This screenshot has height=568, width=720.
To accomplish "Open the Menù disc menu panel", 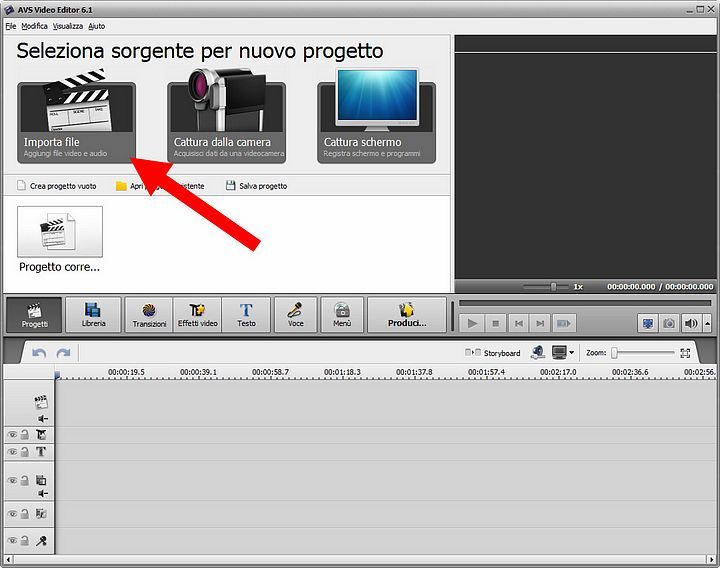I will pyautogui.click(x=342, y=315).
